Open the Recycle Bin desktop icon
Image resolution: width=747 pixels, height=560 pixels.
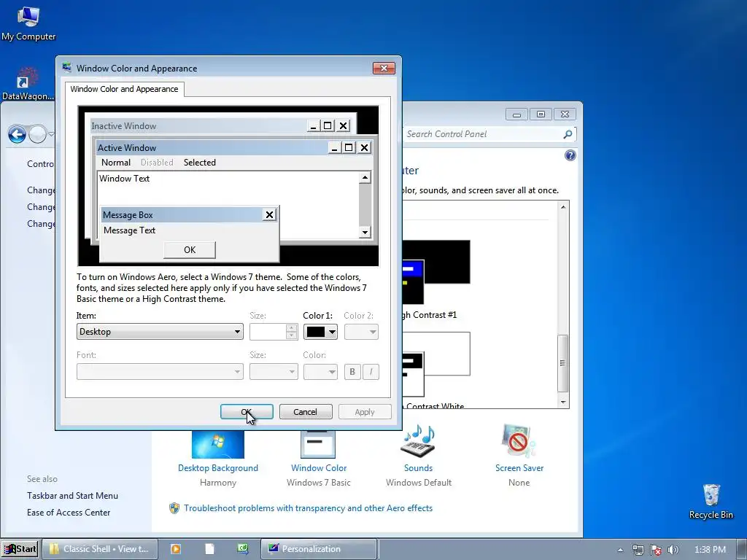(x=711, y=502)
